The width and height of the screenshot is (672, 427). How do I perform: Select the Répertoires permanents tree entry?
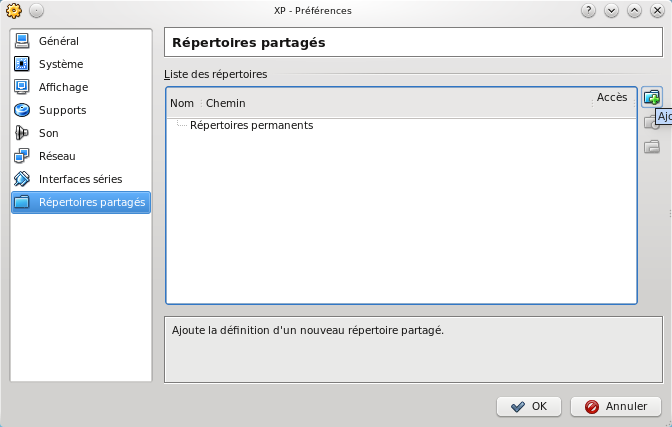(251, 125)
